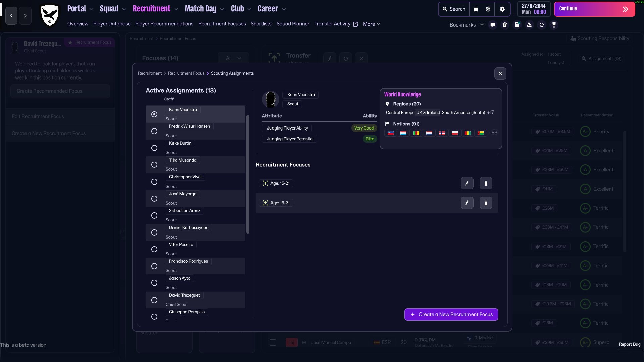
Task: Switch to the Overview tab
Action: [x=78, y=24]
